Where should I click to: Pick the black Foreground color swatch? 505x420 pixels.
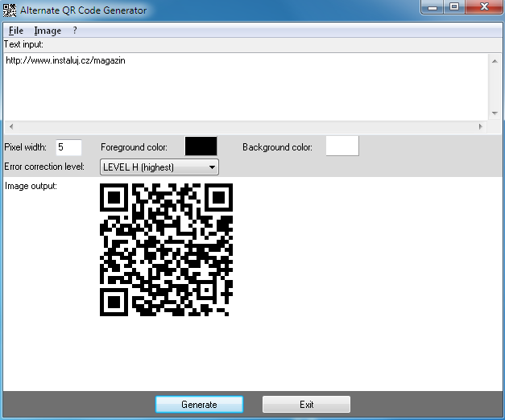[201, 146]
